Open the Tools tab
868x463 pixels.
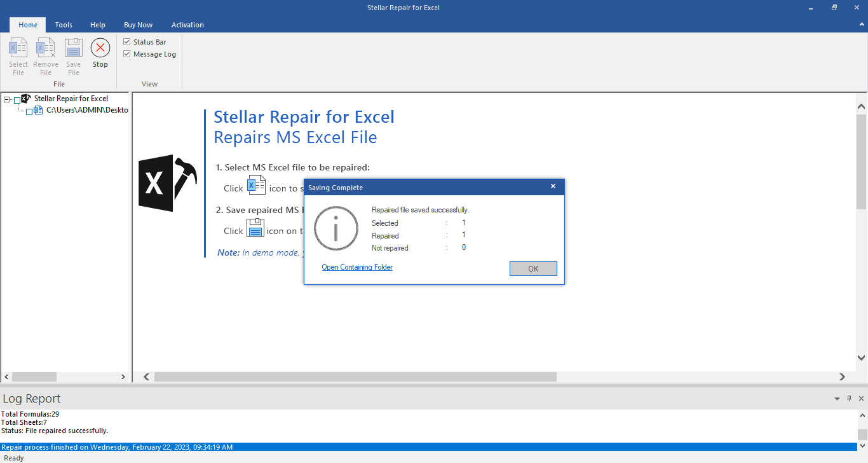pyautogui.click(x=64, y=25)
